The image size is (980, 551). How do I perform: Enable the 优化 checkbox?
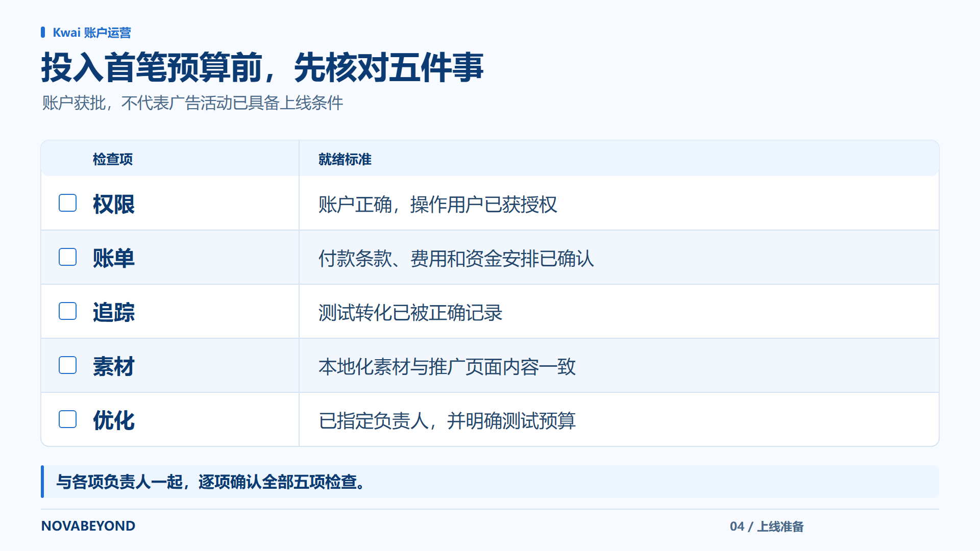pos(67,419)
